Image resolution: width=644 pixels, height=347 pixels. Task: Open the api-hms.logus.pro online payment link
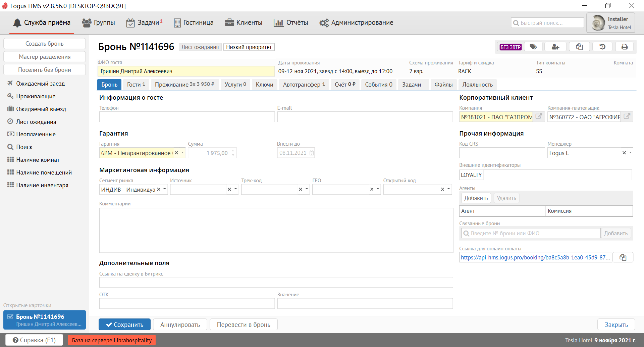tap(535, 257)
